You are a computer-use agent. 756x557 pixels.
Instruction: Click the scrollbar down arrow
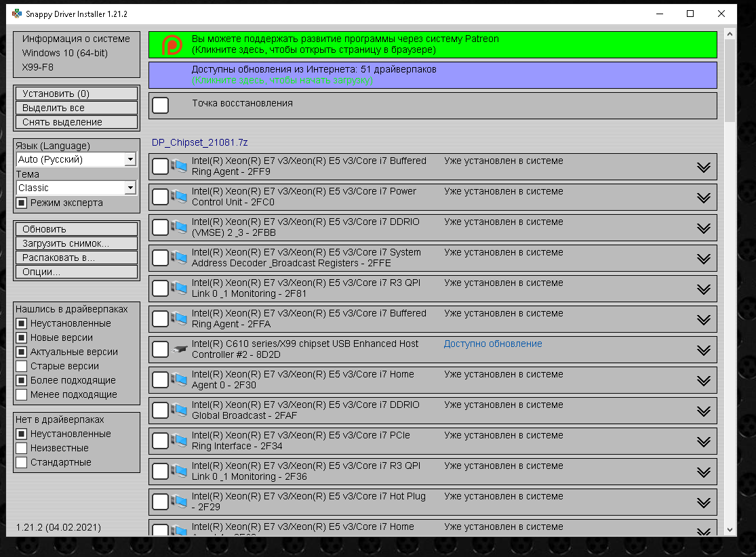point(730,529)
